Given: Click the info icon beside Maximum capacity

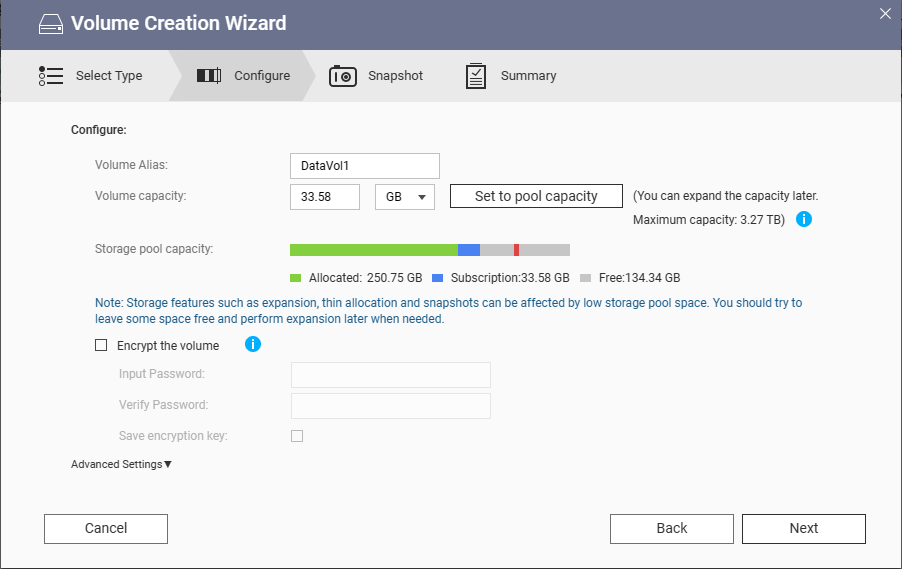Looking at the screenshot, I should (x=804, y=219).
